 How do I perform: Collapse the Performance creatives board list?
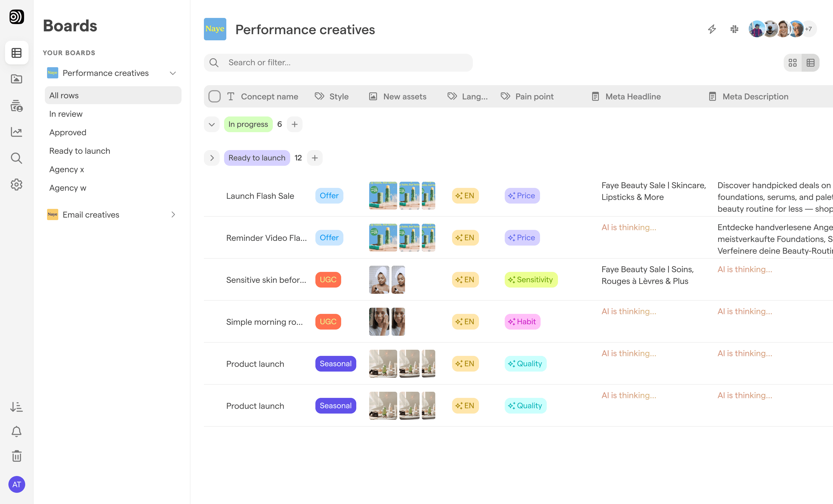point(173,73)
